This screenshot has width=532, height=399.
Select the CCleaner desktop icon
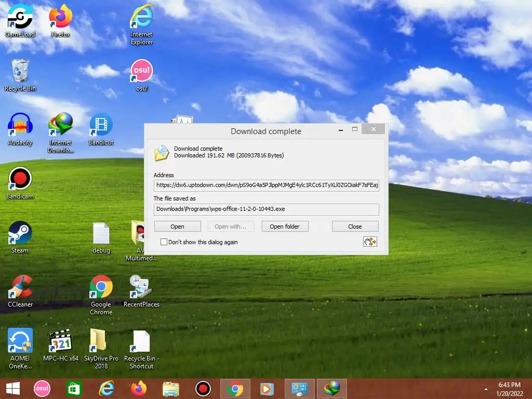[x=20, y=291]
